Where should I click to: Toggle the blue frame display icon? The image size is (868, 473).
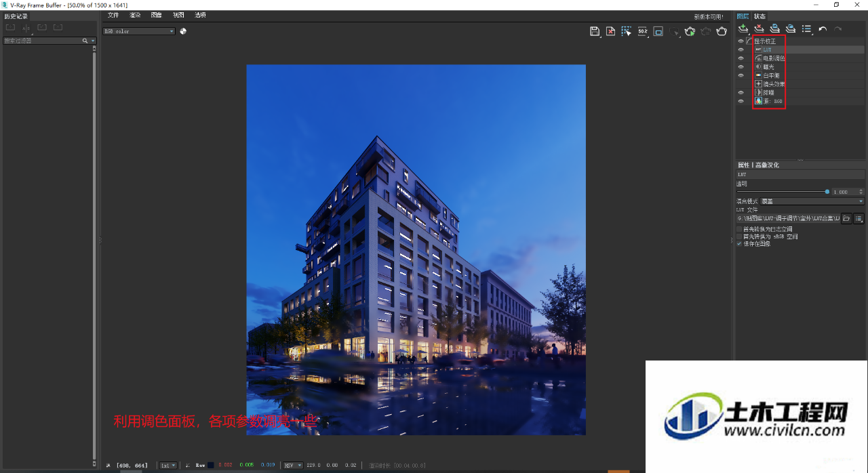point(658,31)
